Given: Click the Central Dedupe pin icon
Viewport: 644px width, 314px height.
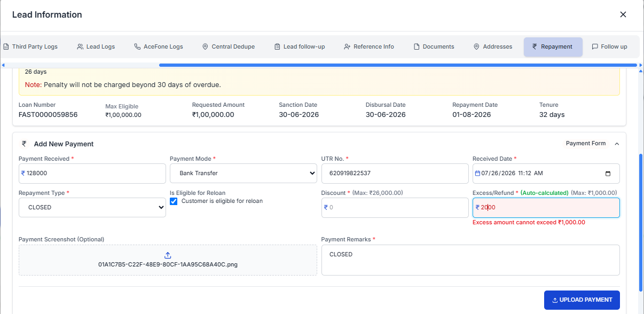Looking at the screenshot, I should click(x=205, y=47).
